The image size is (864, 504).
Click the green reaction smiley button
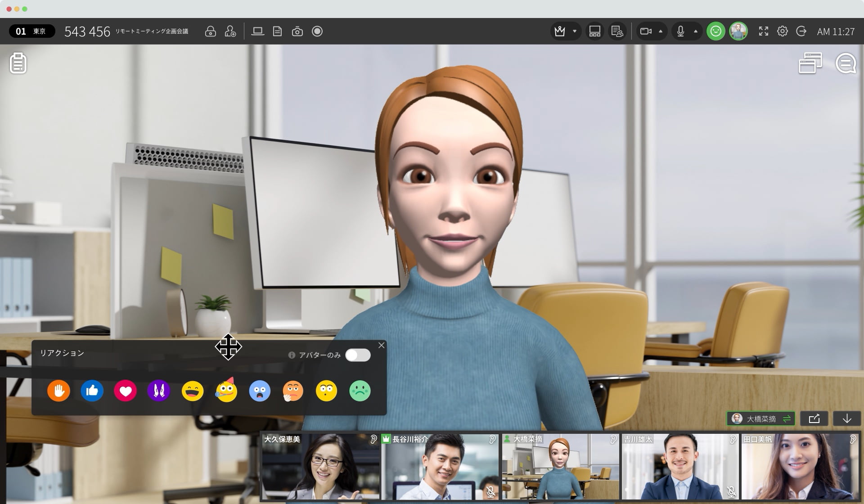[x=715, y=31]
